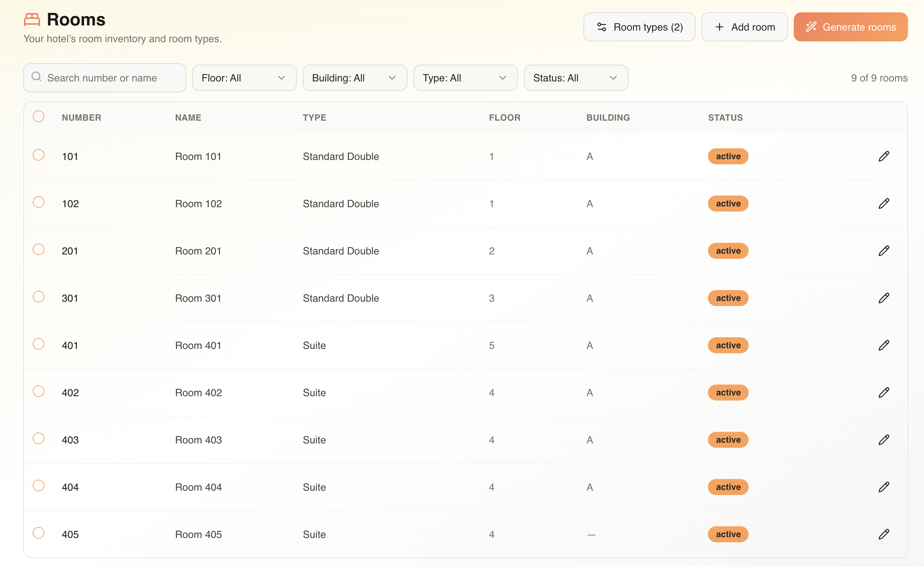Click the active badge for room 301
This screenshot has height=567, width=924.
pos(728,298)
